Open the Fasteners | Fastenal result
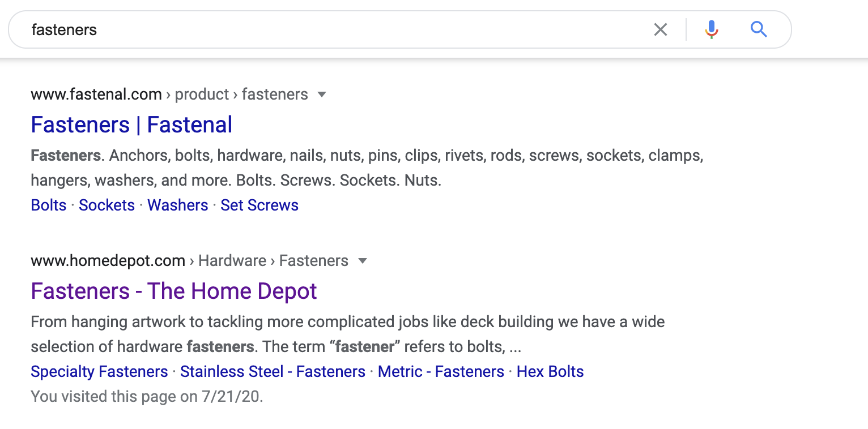This screenshot has width=868, height=429. click(x=131, y=125)
